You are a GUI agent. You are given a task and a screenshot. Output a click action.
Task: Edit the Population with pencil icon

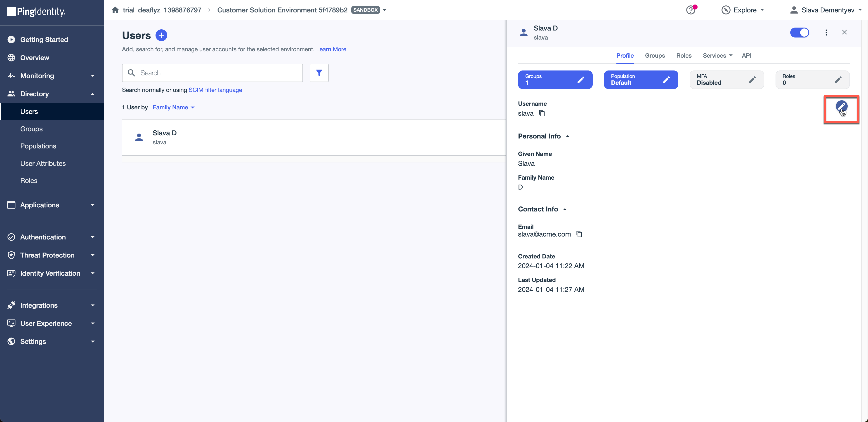[666, 80]
